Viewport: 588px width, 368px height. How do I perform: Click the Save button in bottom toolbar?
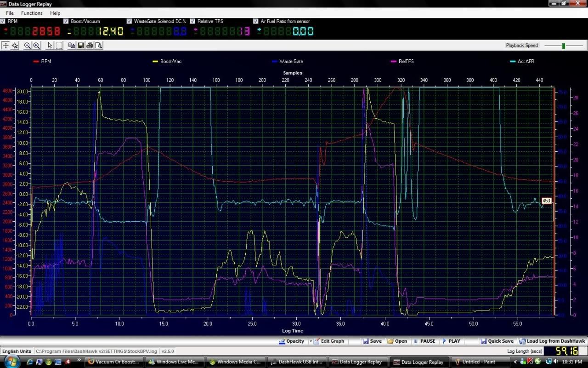click(x=372, y=341)
